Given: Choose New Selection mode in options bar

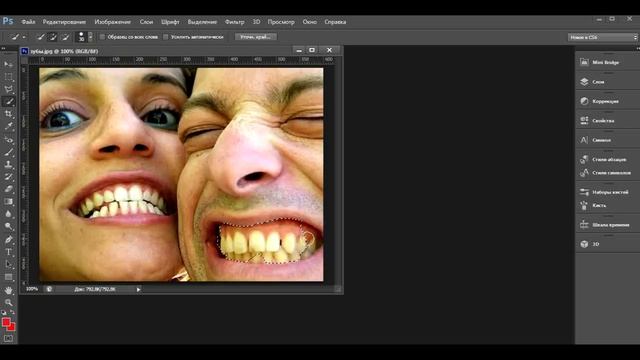Looking at the screenshot, I should (40, 37).
